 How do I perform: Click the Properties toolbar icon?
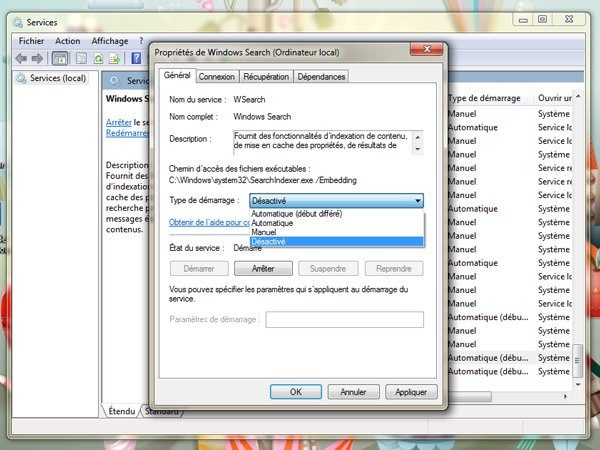point(81,59)
